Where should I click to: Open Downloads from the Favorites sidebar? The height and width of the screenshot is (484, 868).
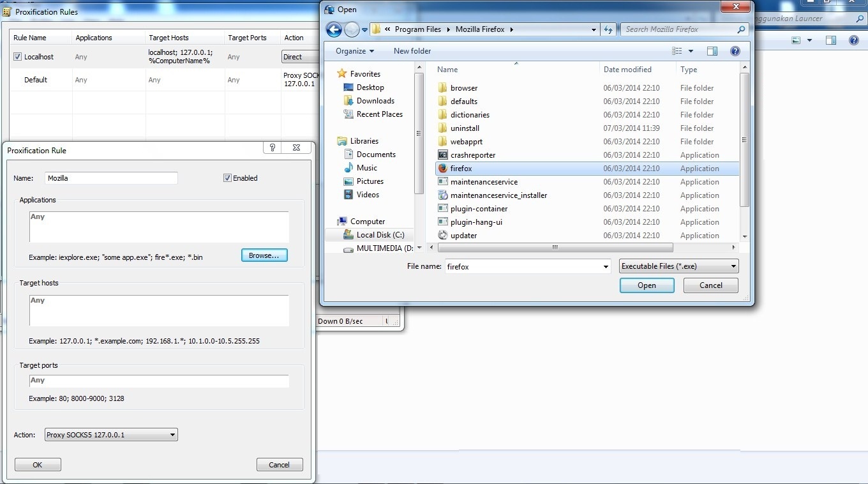pos(375,100)
